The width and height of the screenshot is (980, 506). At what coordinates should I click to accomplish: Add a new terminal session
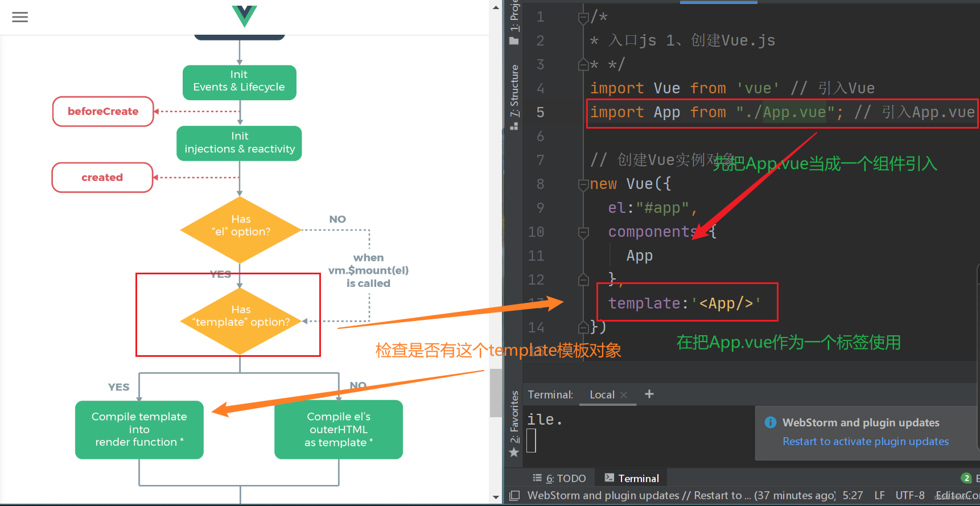[649, 394]
